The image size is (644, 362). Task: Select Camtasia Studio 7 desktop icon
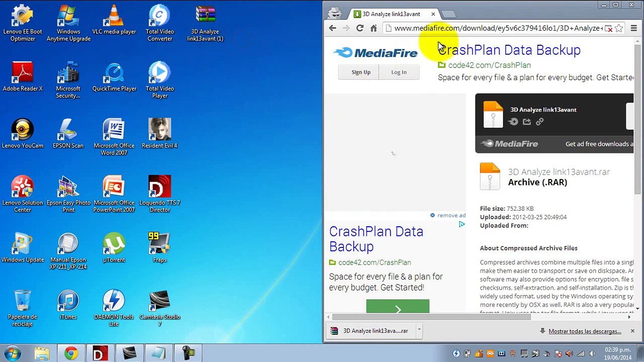click(x=159, y=309)
